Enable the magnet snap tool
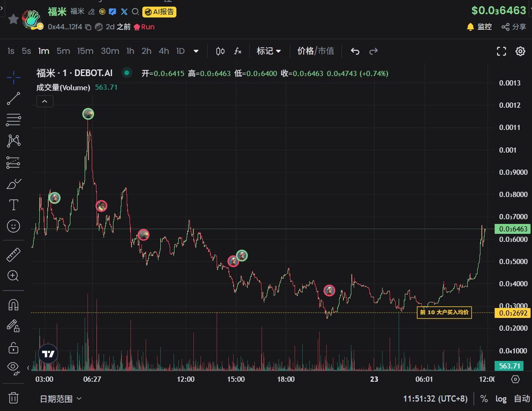The height and width of the screenshot is (411, 532). point(13,304)
